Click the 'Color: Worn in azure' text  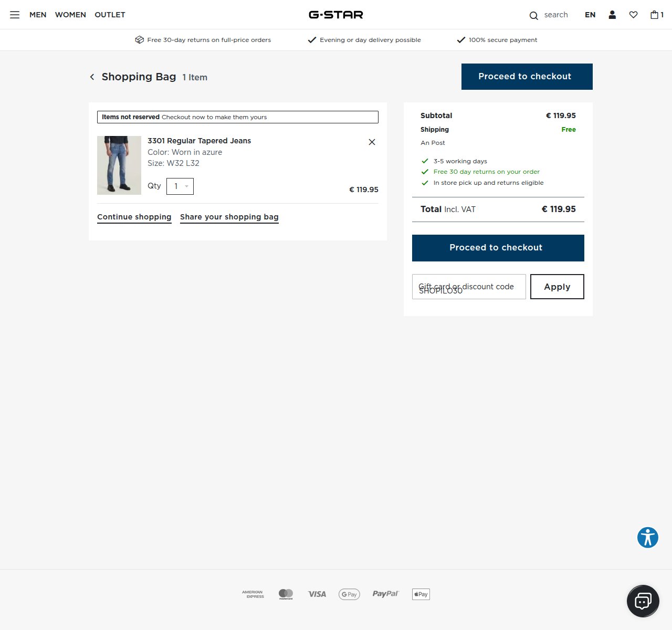coord(185,152)
